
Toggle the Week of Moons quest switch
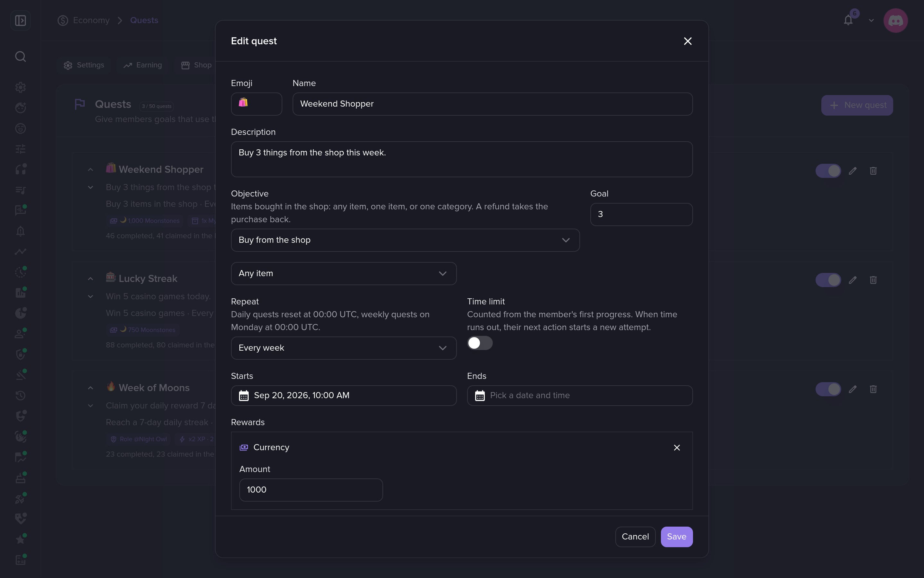[x=828, y=389]
